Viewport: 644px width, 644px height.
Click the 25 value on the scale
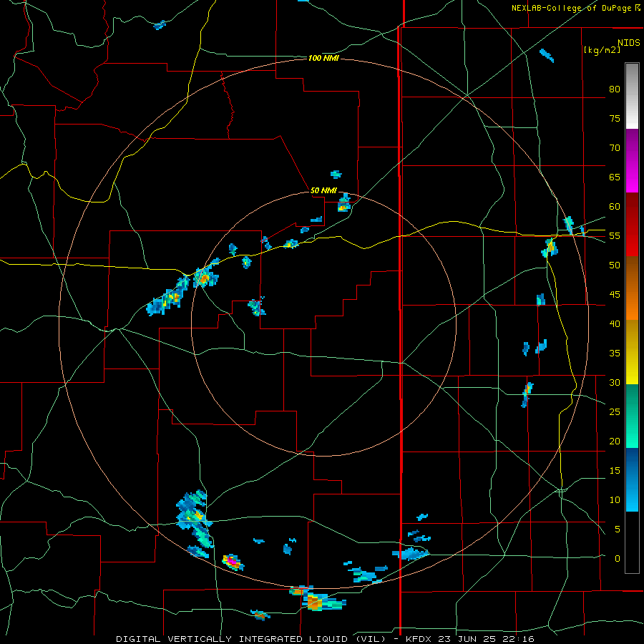click(615, 412)
